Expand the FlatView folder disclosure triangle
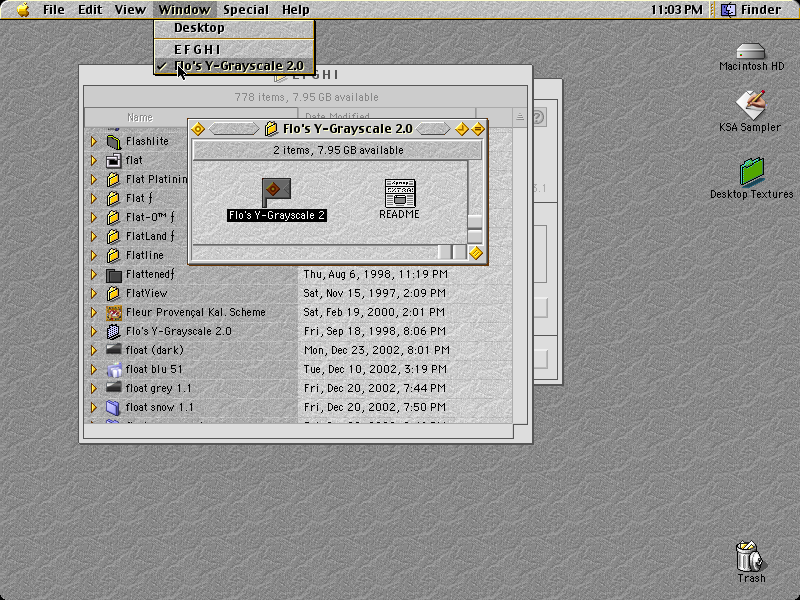 [x=94, y=293]
